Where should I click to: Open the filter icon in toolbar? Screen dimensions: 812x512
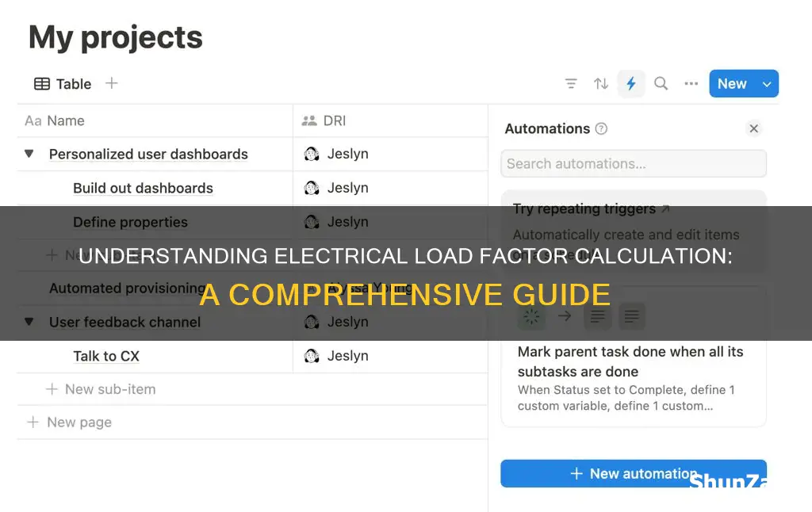tap(571, 83)
